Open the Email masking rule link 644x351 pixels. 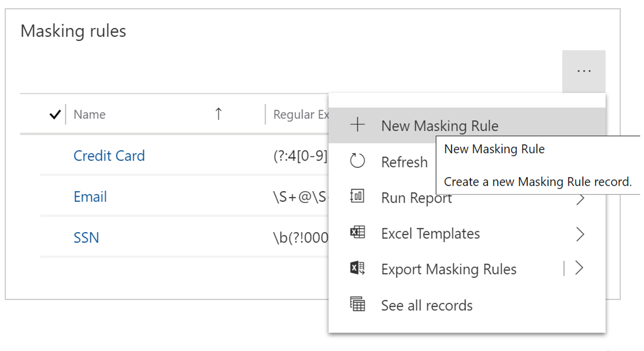tap(90, 197)
